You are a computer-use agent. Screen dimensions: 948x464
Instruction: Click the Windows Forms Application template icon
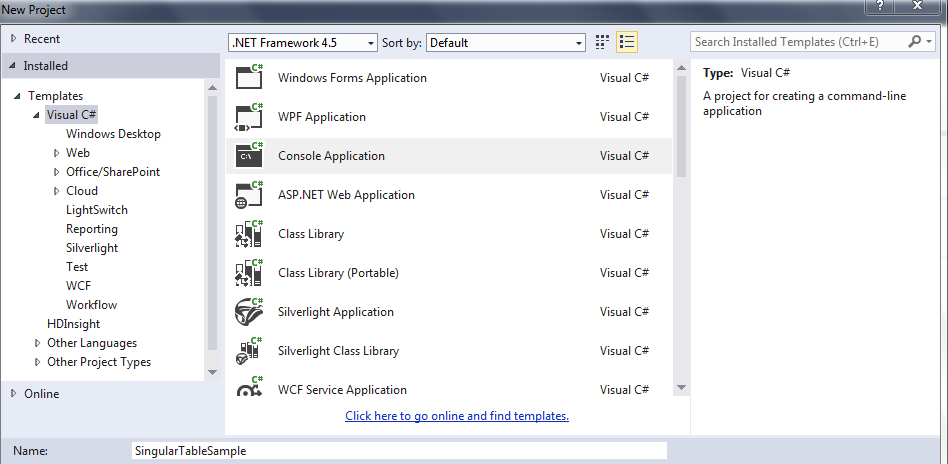tap(248, 79)
